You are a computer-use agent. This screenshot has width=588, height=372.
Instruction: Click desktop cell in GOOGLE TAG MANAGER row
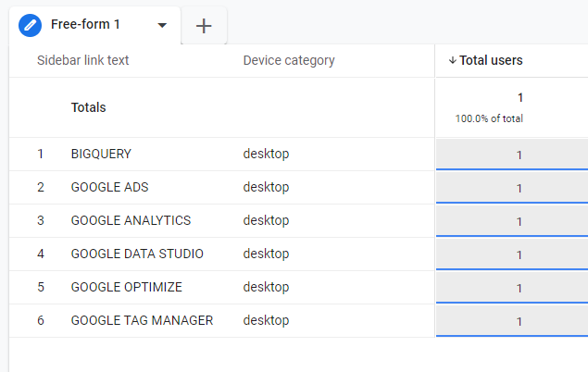[266, 321]
